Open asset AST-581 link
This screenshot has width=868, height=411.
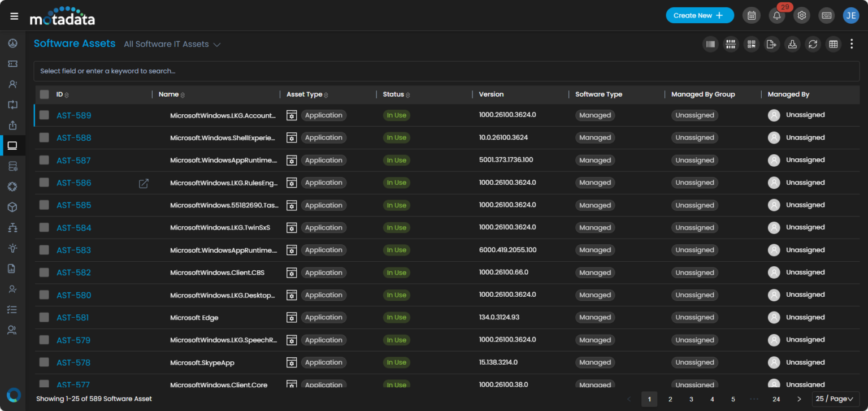click(73, 318)
